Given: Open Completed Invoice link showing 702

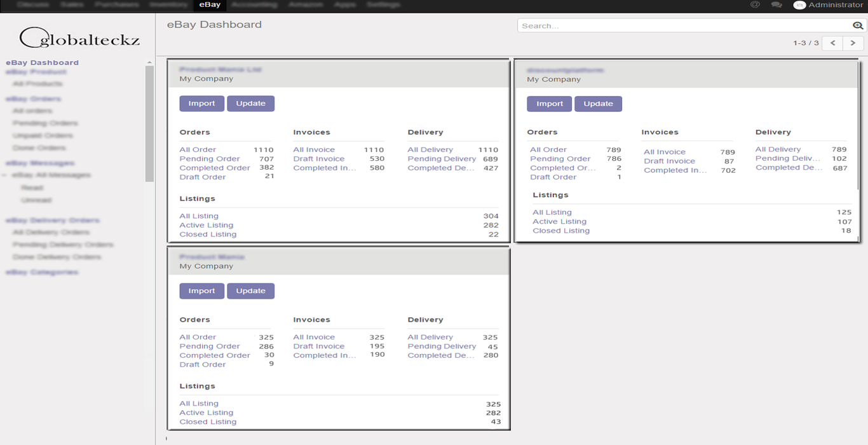Looking at the screenshot, I should (x=675, y=170).
